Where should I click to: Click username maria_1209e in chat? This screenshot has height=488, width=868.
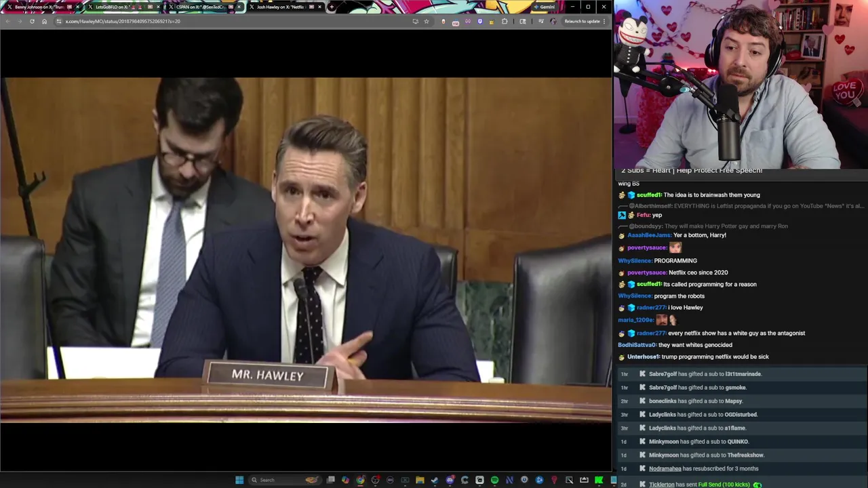click(635, 320)
